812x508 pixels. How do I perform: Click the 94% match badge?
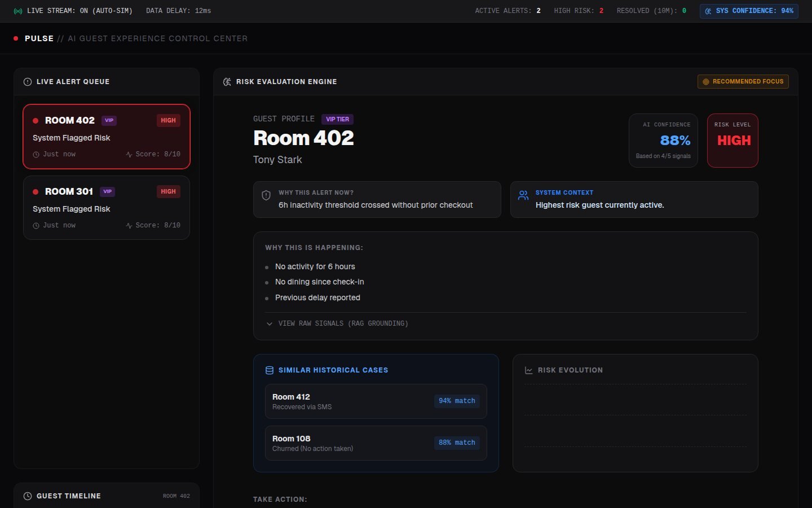[x=457, y=401]
